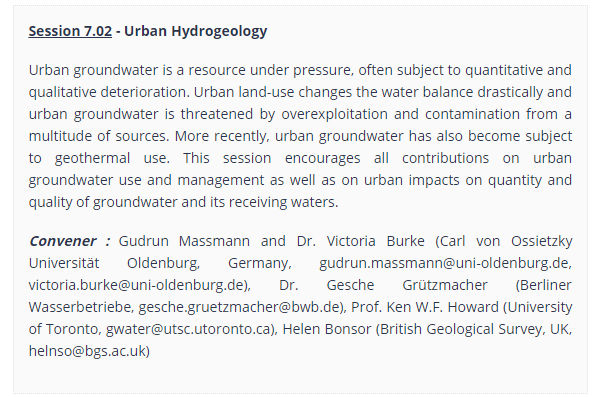Click the Urban Hydrogeology heading text
599x397 pixels.
(x=195, y=31)
